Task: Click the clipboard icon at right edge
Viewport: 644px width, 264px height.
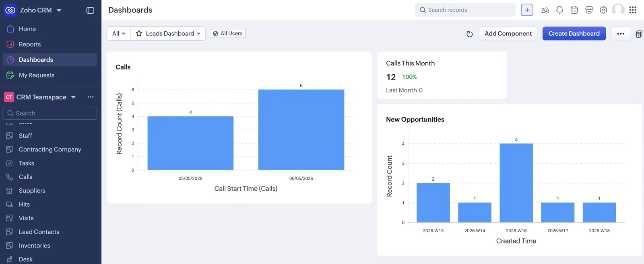Action: pyautogui.click(x=639, y=34)
